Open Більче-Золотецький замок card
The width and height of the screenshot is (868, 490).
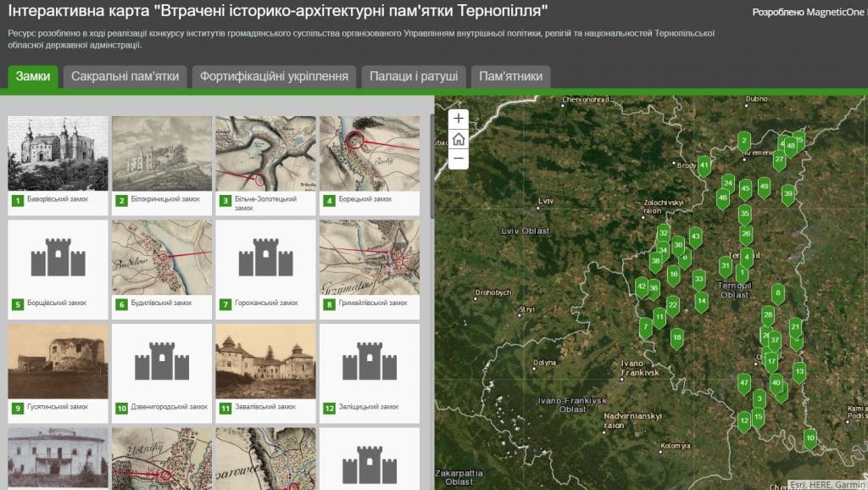click(x=265, y=165)
